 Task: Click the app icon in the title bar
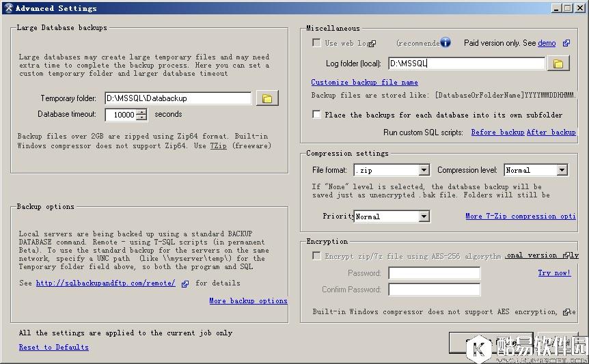click(x=8, y=8)
